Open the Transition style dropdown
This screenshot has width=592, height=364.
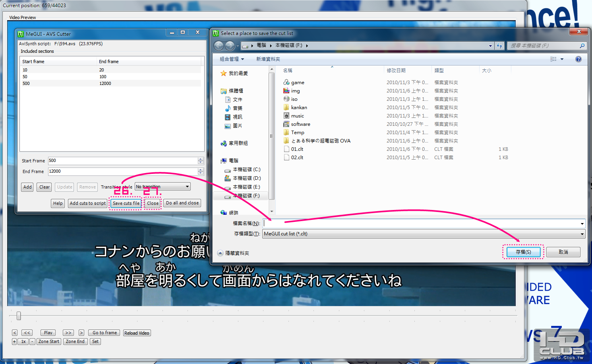pos(163,187)
